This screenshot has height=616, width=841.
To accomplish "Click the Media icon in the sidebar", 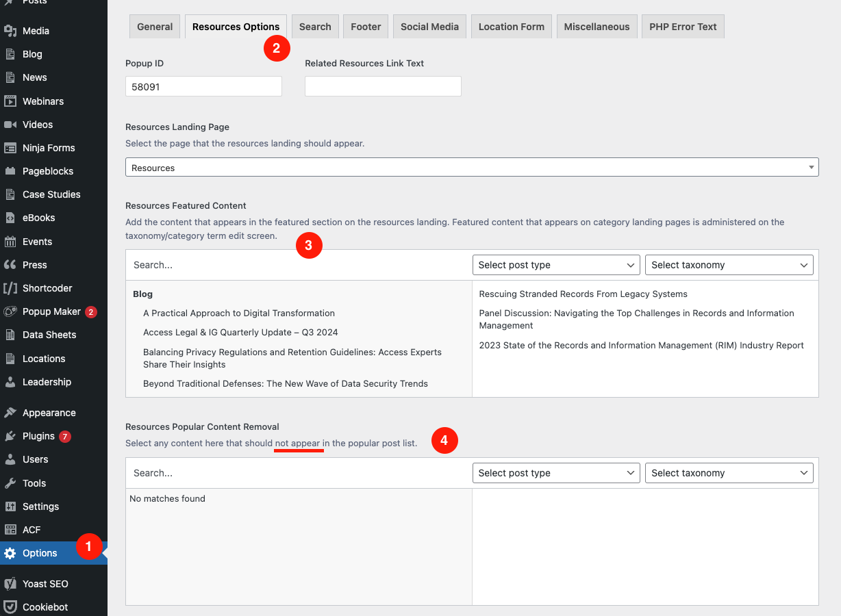I will pos(10,31).
